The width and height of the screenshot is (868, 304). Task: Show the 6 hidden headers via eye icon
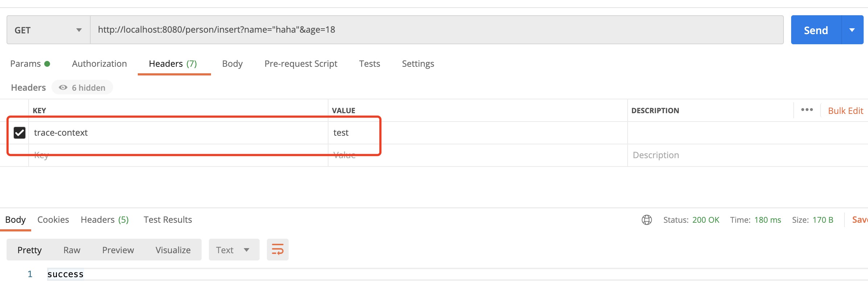[x=82, y=87]
